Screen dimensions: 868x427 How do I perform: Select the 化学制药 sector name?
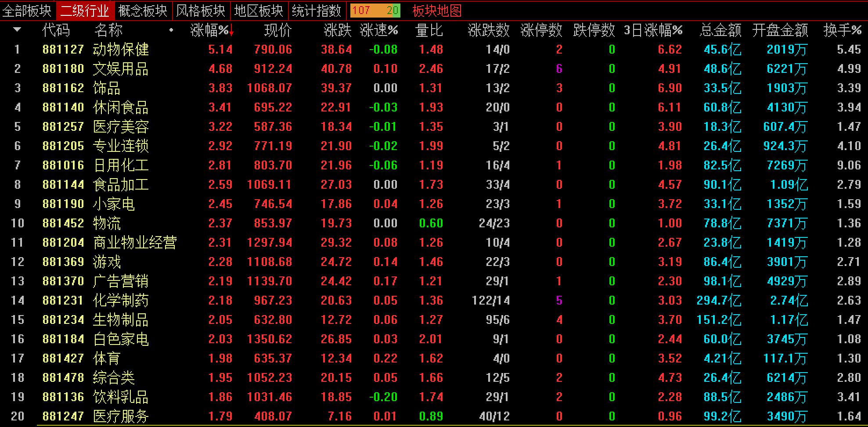point(121,300)
